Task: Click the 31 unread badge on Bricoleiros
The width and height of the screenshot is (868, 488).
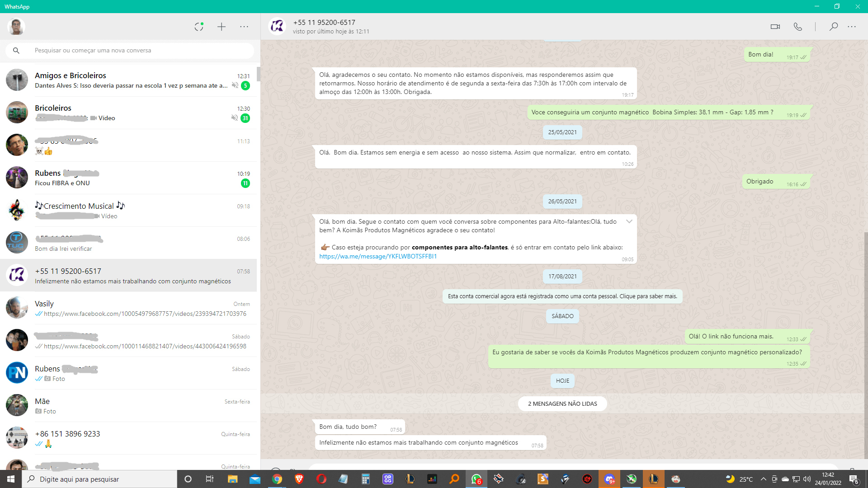Action: [245, 118]
